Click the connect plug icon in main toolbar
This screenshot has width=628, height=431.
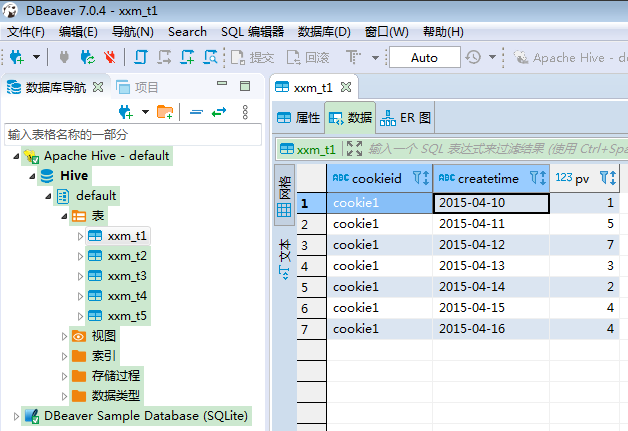(64, 57)
